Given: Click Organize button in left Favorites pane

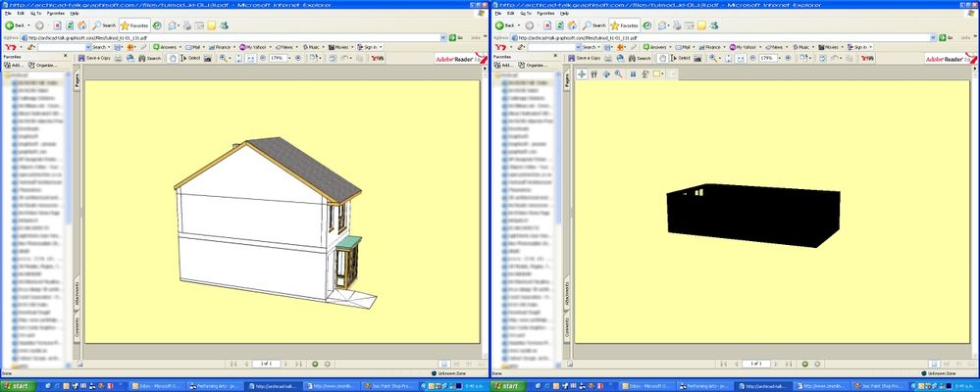Looking at the screenshot, I should [42, 65].
